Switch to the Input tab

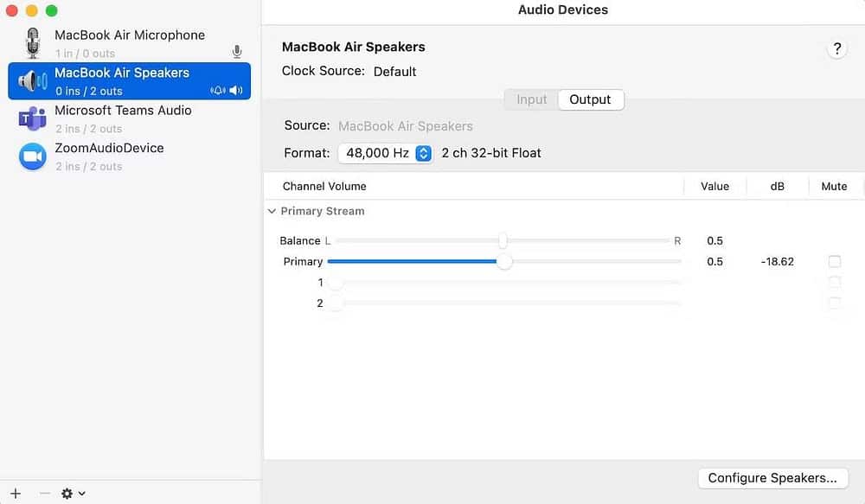(531, 99)
